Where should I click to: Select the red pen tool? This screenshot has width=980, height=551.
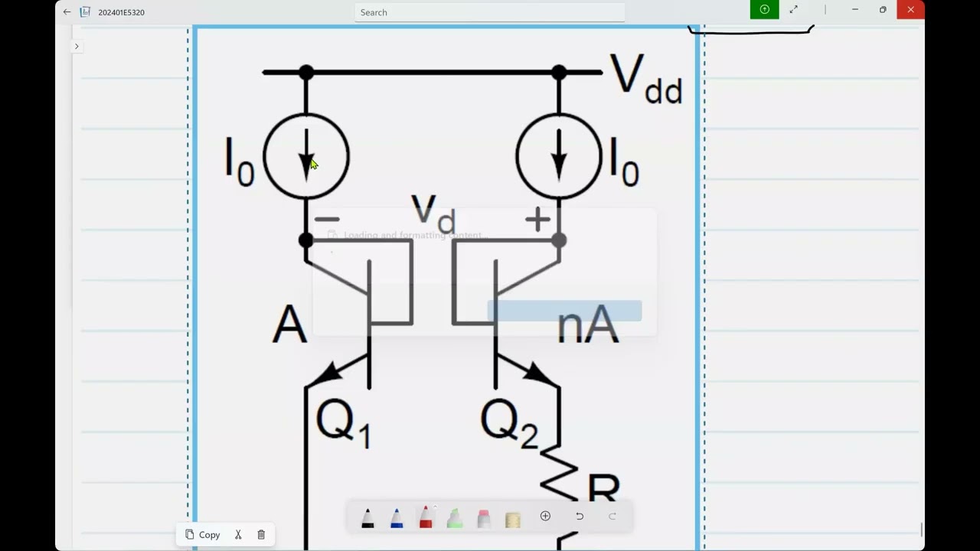pyautogui.click(x=426, y=518)
